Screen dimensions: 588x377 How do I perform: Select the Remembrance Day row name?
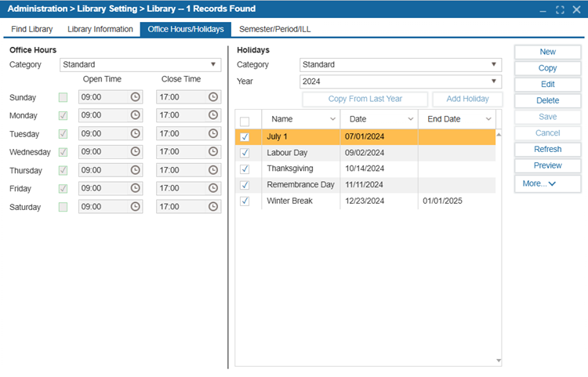click(x=301, y=185)
